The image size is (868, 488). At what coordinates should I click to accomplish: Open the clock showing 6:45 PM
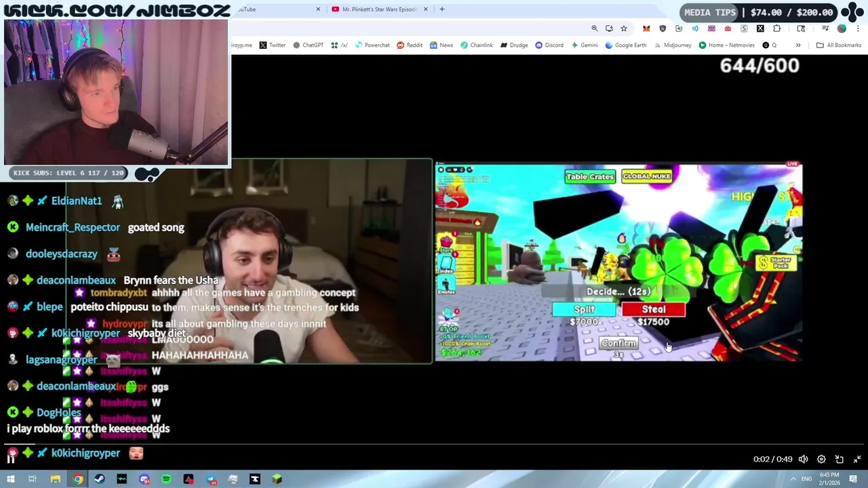[x=829, y=479]
